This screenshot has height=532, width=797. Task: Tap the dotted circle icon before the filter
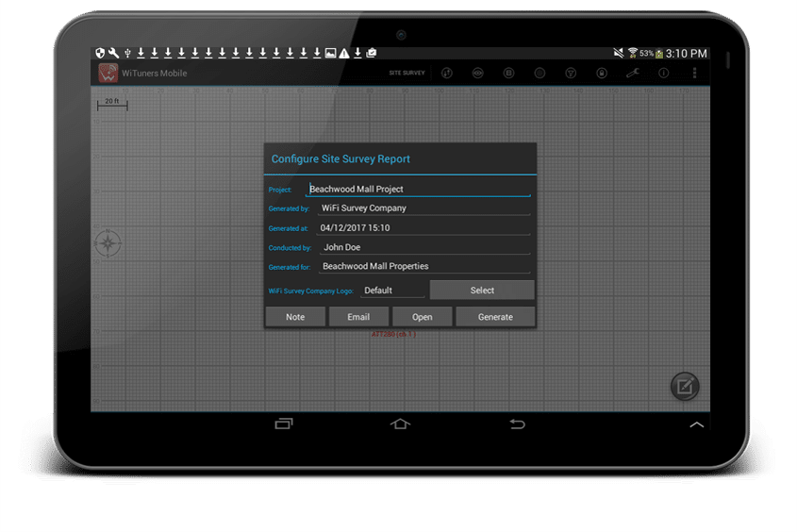pos(540,74)
